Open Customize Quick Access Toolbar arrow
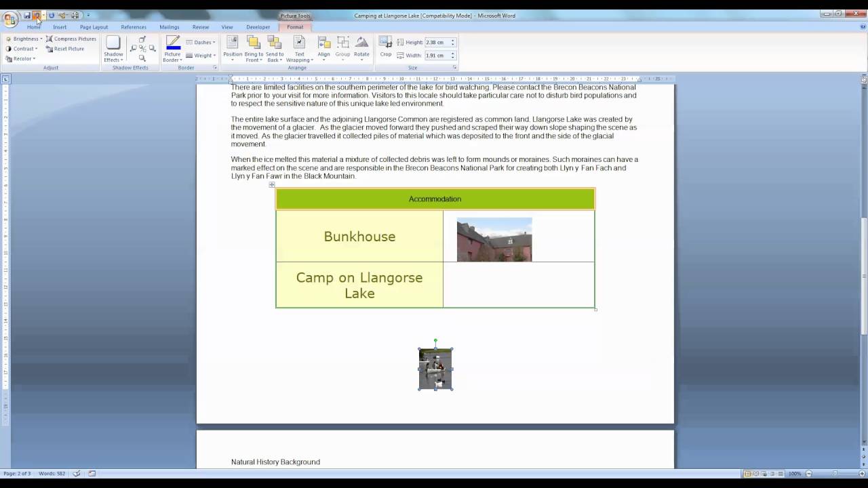Viewport: 868px width, 488px height. pyautogui.click(x=88, y=16)
